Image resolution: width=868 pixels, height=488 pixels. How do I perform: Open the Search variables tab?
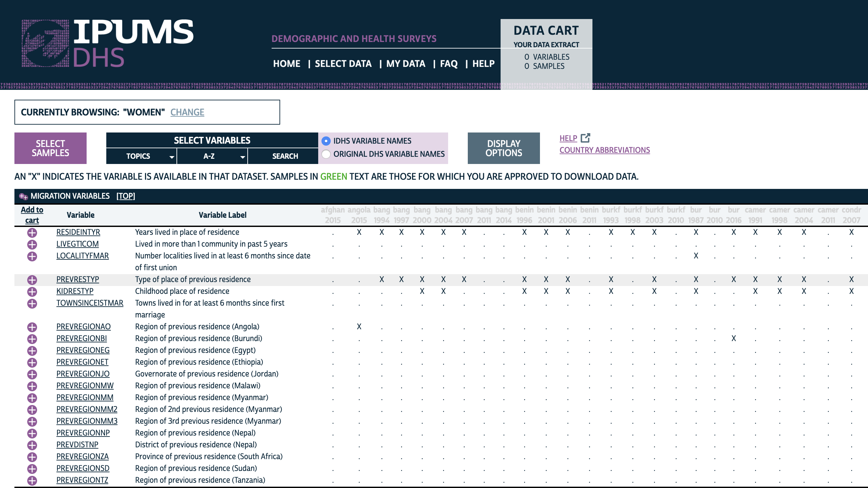pyautogui.click(x=285, y=156)
